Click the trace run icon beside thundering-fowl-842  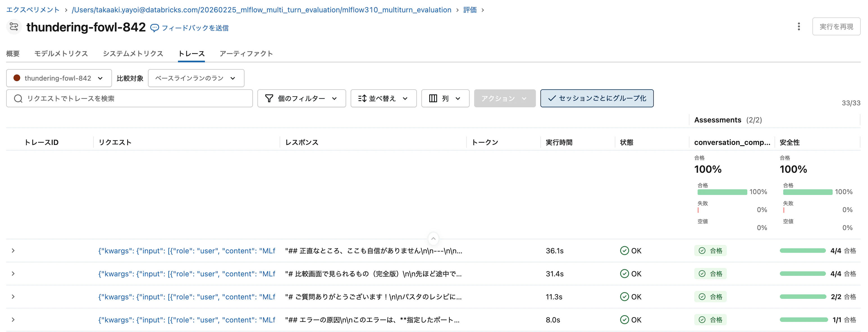click(x=13, y=27)
